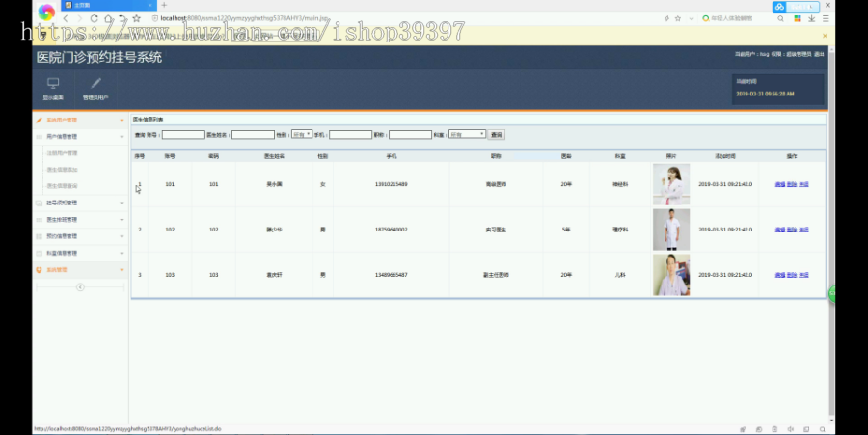The height and width of the screenshot is (435, 868).
Task: Click the 查询 search button
Action: [x=496, y=134]
